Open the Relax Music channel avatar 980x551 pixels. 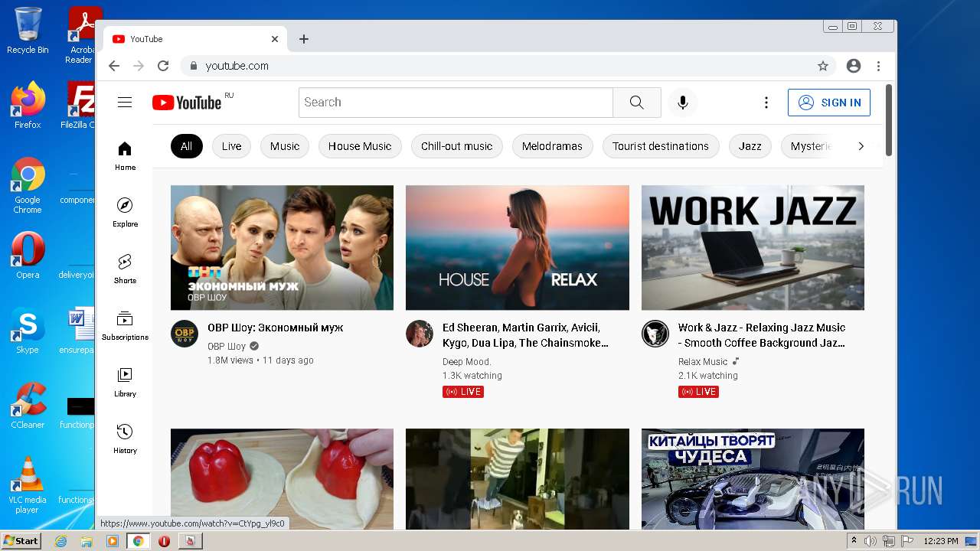pyautogui.click(x=655, y=334)
